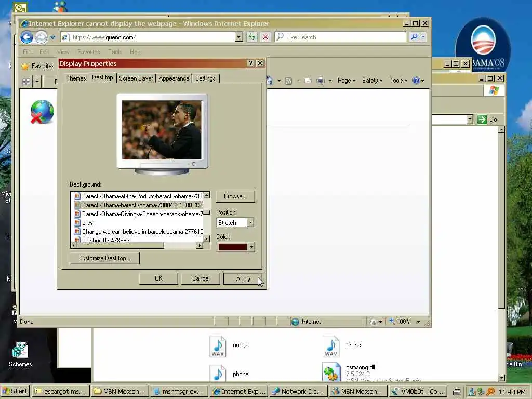The width and height of the screenshot is (532, 399).
Task: Open the IE Favorites menu
Action: click(88, 52)
